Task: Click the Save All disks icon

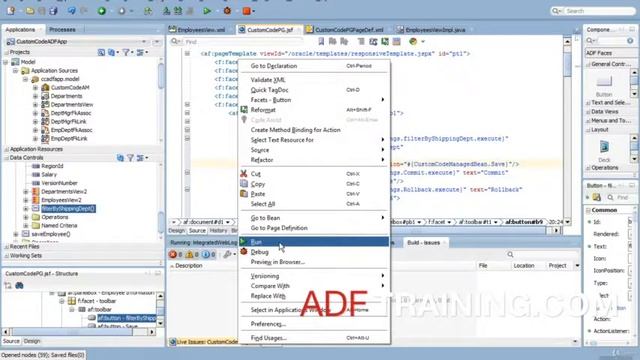Action: click(x=53, y=11)
